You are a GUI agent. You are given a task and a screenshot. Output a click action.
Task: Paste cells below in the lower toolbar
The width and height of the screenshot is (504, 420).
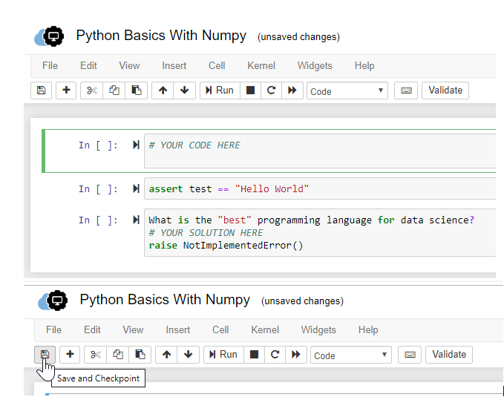(140, 355)
